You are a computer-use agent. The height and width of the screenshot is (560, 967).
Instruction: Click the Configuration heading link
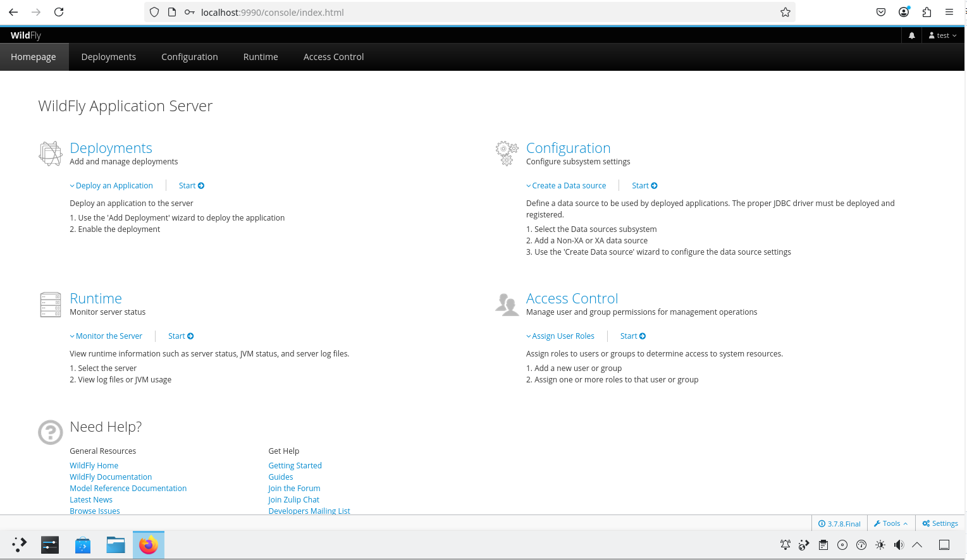tap(569, 148)
